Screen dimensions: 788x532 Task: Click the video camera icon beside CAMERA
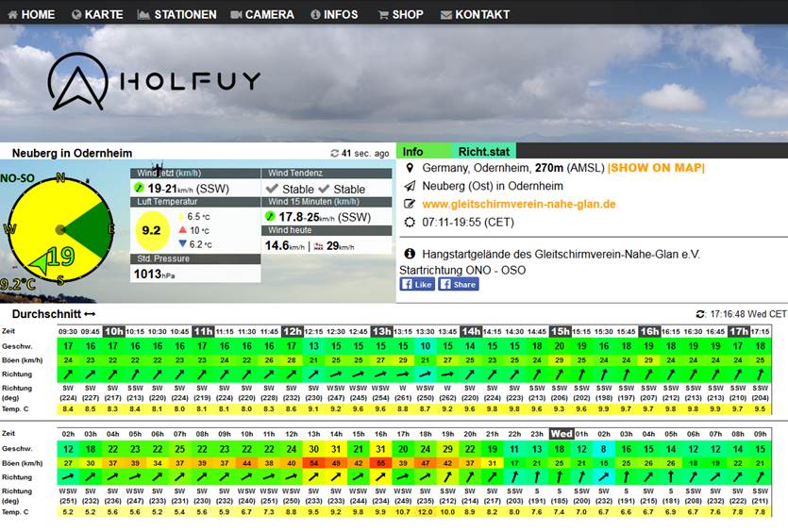[x=236, y=14]
